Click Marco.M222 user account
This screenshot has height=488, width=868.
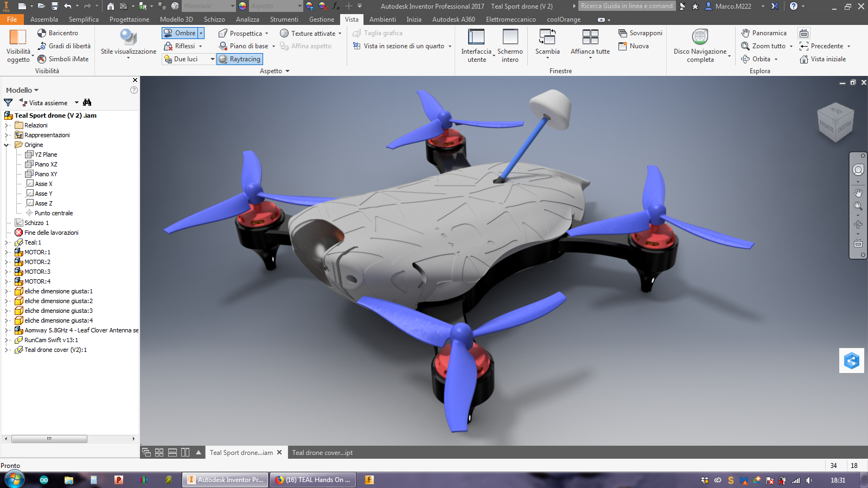(x=733, y=6)
